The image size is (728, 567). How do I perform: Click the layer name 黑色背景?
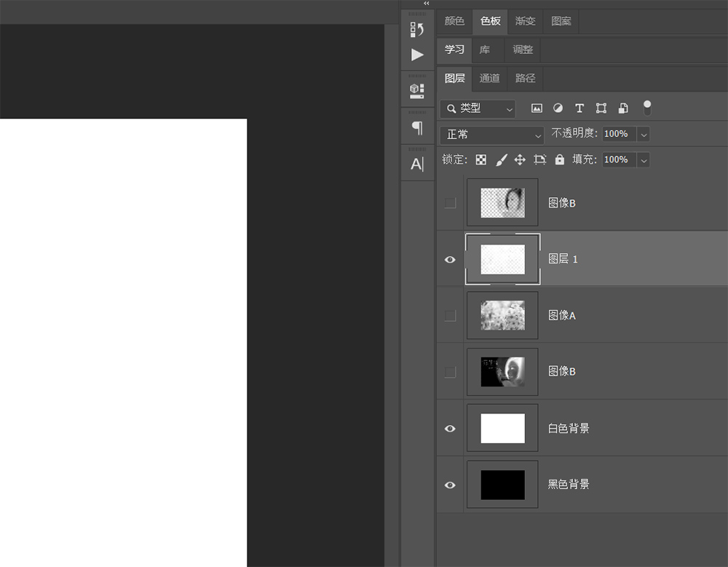point(569,484)
